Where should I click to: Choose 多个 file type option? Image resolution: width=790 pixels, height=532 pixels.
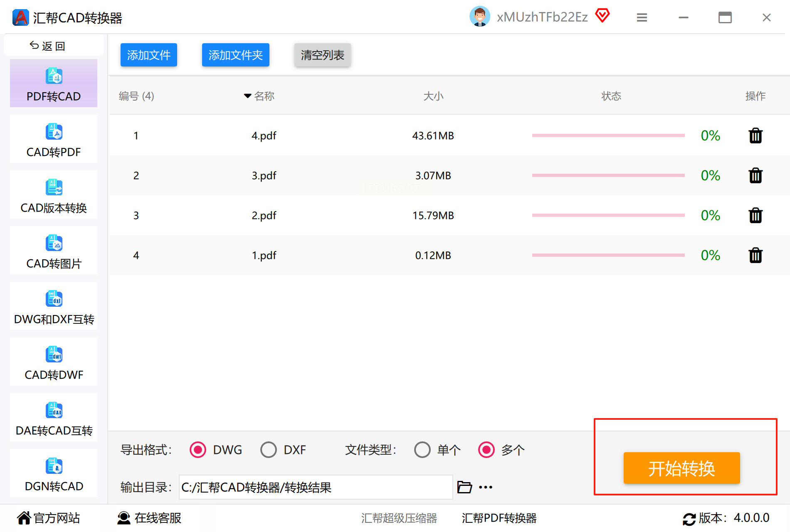[486, 450]
